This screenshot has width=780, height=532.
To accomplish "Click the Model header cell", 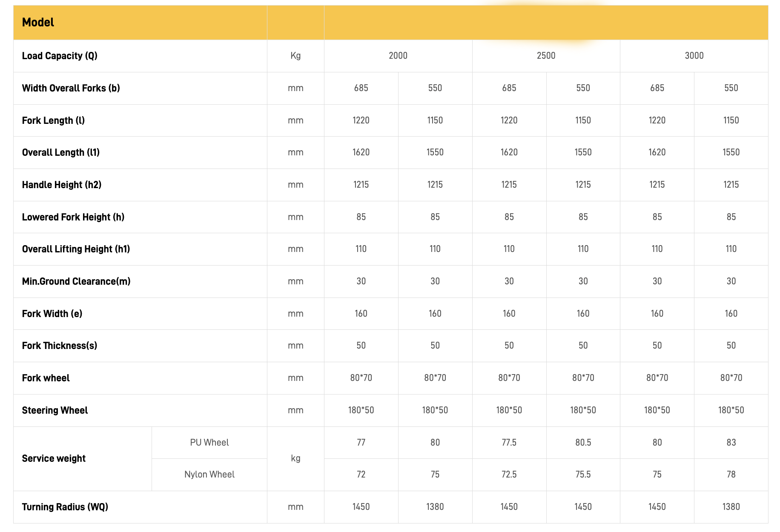I will point(38,23).
